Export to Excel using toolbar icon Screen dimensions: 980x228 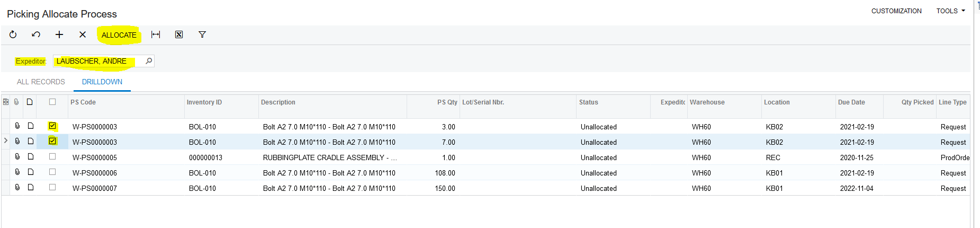179,34
